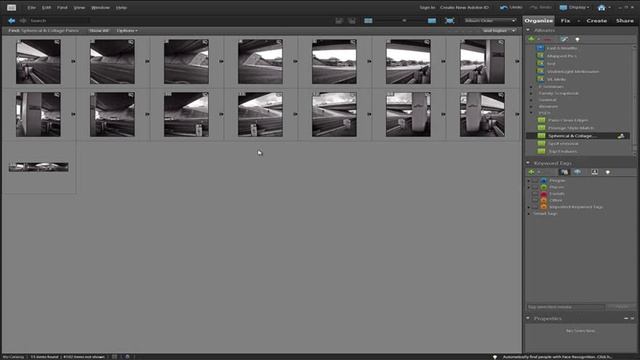Open the Help menu
This screenshot has width=640, height=360.
click(121, 7)
